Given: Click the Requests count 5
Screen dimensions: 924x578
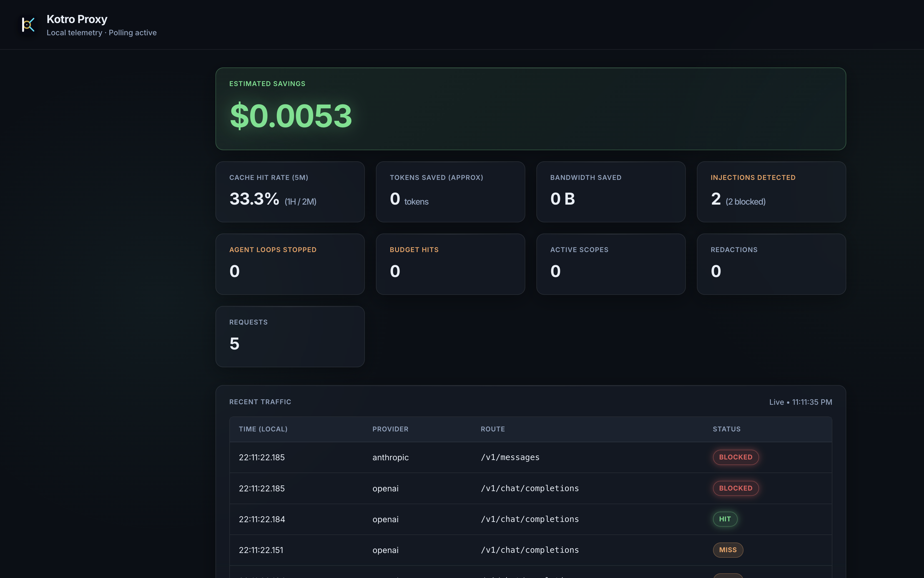Looking at the screenshot, I should [234, 344].
